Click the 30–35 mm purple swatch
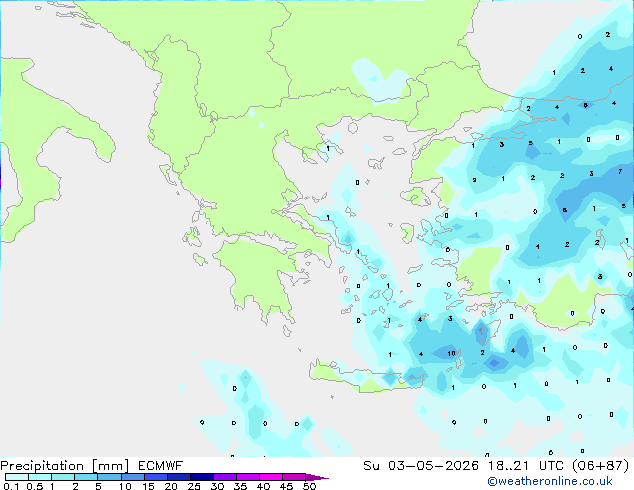634x490 pixels. pyautogui.click(x=224, y=477)
